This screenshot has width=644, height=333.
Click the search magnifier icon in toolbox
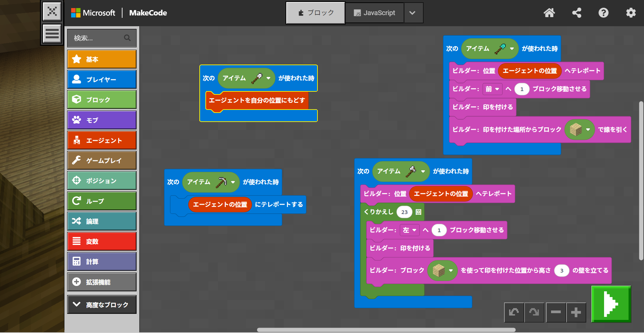pos(127,38)
